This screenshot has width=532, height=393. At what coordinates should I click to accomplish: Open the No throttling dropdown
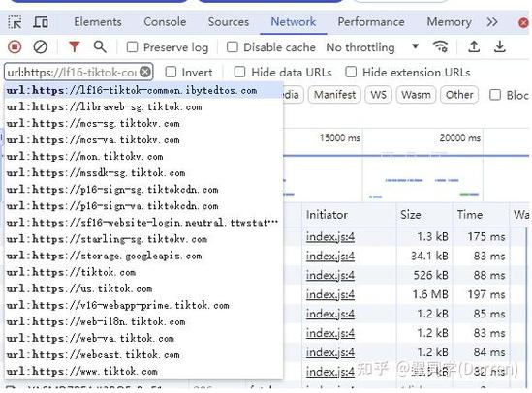tap(372, 47)
